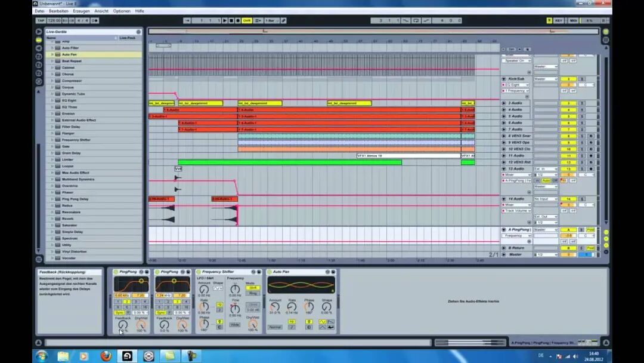Open the Optionen menu
This screenshot has height=363, width=644.
(122, 11)
